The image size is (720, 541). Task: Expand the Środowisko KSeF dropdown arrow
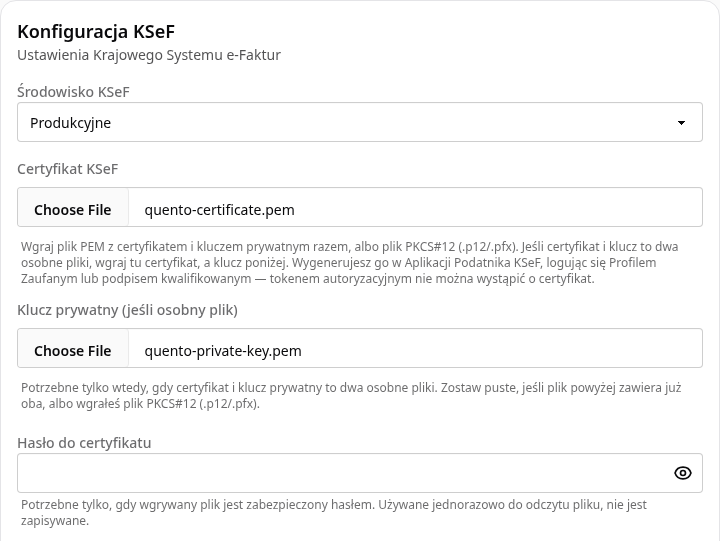click(681, 123)
